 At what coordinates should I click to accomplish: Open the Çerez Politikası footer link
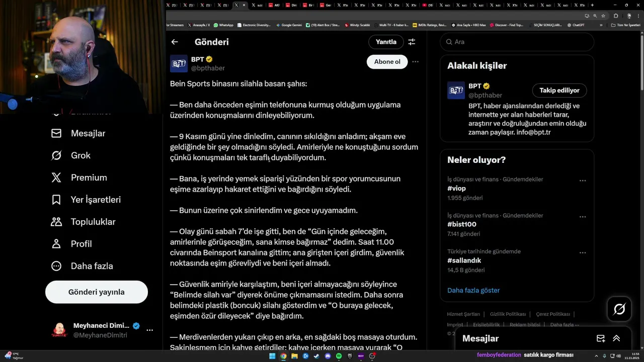click(553, 314)
